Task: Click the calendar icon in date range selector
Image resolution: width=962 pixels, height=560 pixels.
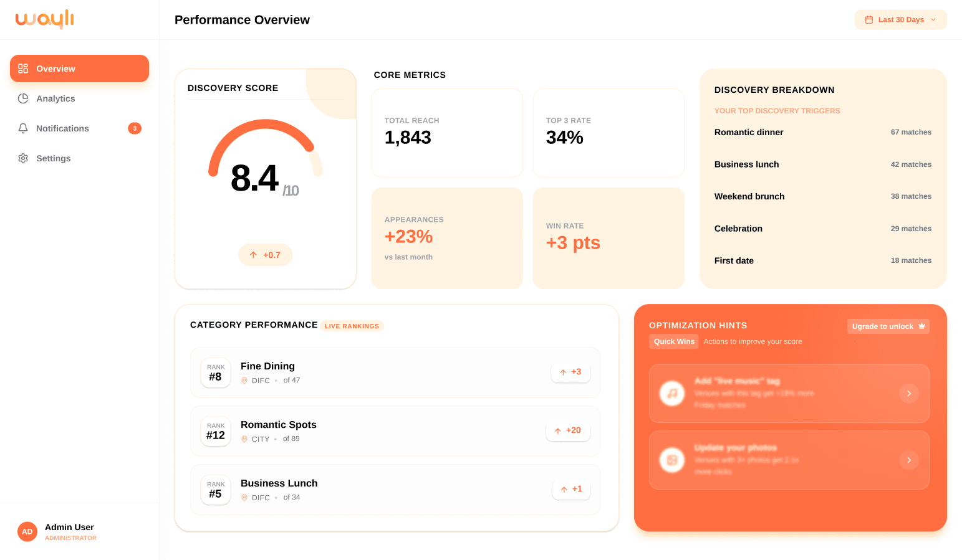Action: point(869,20)
